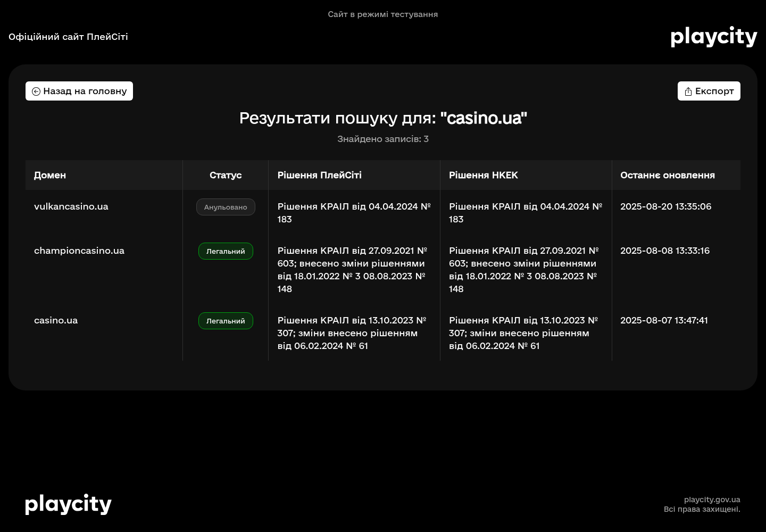
Task: Click the casino.ua domain cell in table
Action: point(56,320)
